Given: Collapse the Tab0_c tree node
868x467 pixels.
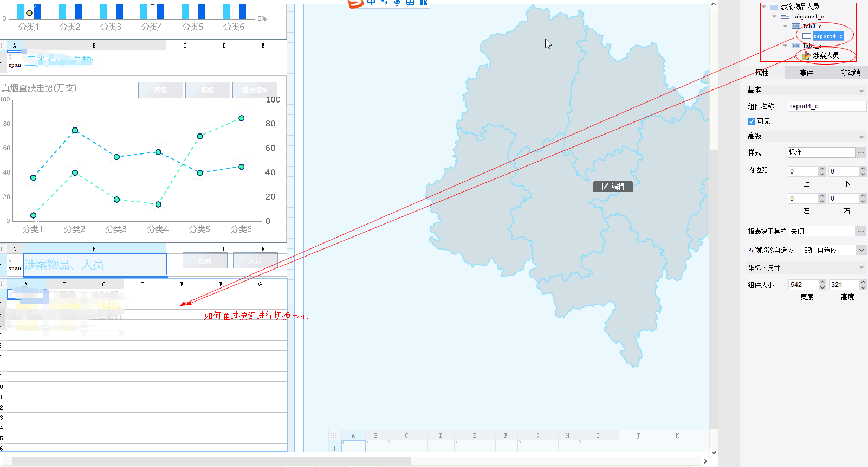Looking at the screenshot, I should point(785,26).
